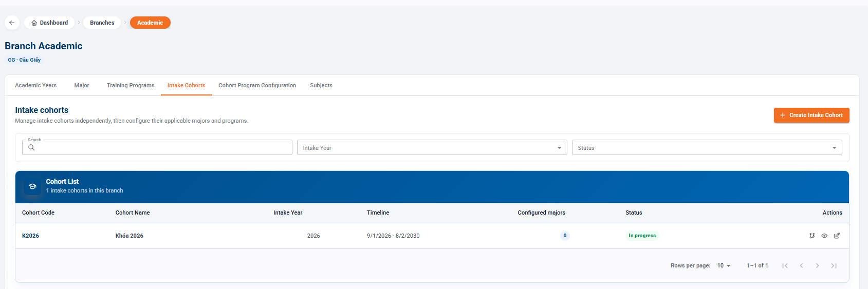Click the back arrow icon
The height and width of the screenshot is (289, 868).
click(x=12, y=23)
